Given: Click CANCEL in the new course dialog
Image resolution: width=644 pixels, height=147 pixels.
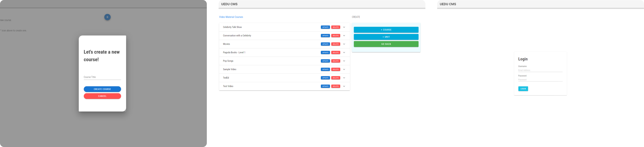Looking at the screenshot, I should (102, 96).
